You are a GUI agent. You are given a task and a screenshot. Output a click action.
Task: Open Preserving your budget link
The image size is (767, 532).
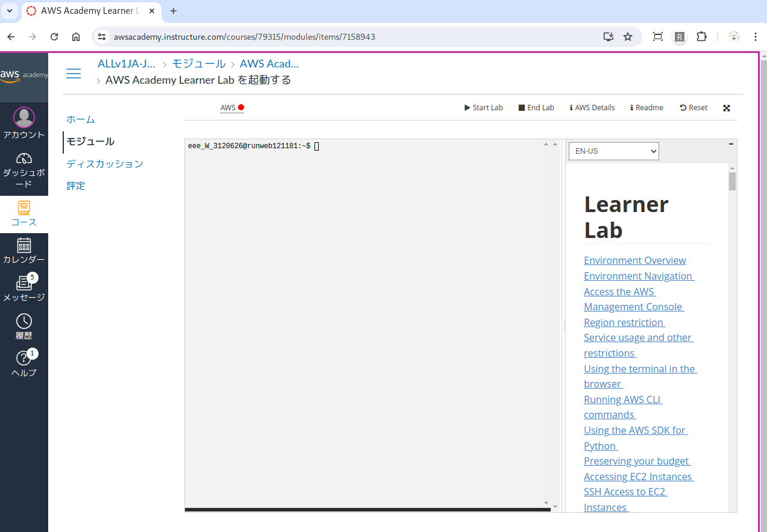click(x=637, y=461)
